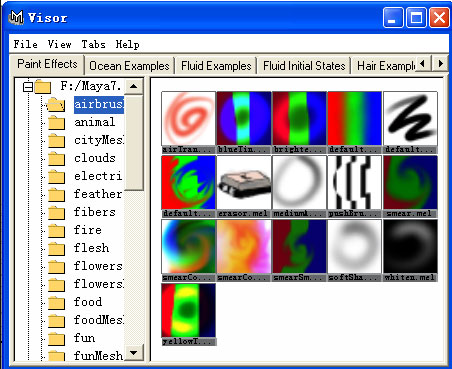Click the Maya logo in the title bar
This screenshot has width=452, height=369.
pos(16,17)
